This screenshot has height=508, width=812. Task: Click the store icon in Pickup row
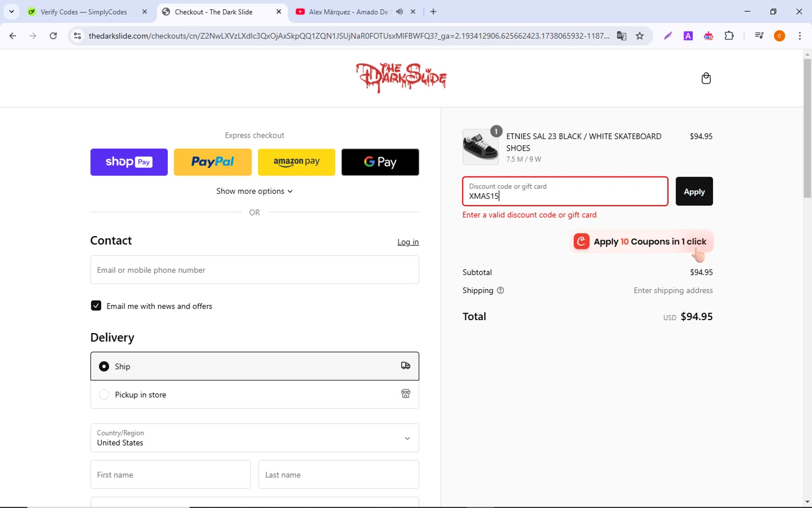(405, 394)
